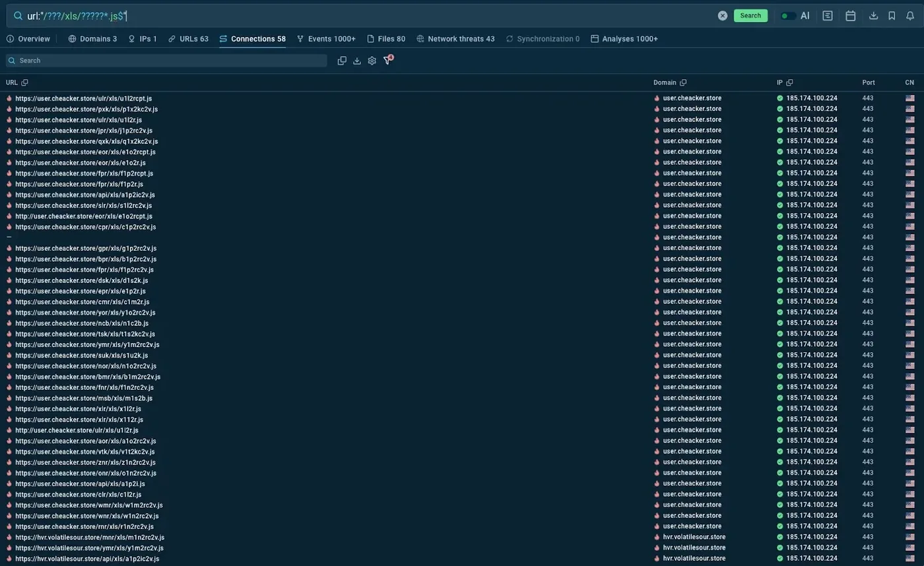This screenshot has height=566, width=924.
Task: Click the copy table icon beside filter search
Action: click(342, 61)
